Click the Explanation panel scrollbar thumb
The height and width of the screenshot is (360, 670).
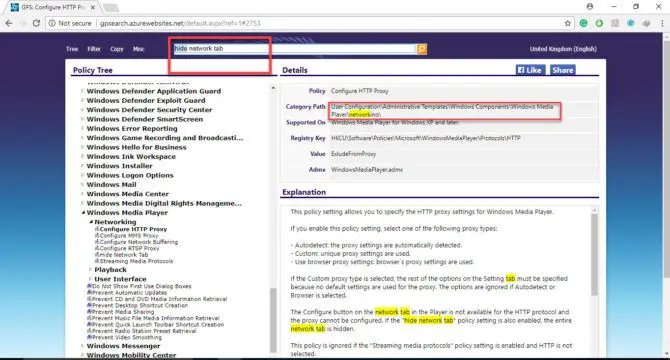[x=594, y=255]
